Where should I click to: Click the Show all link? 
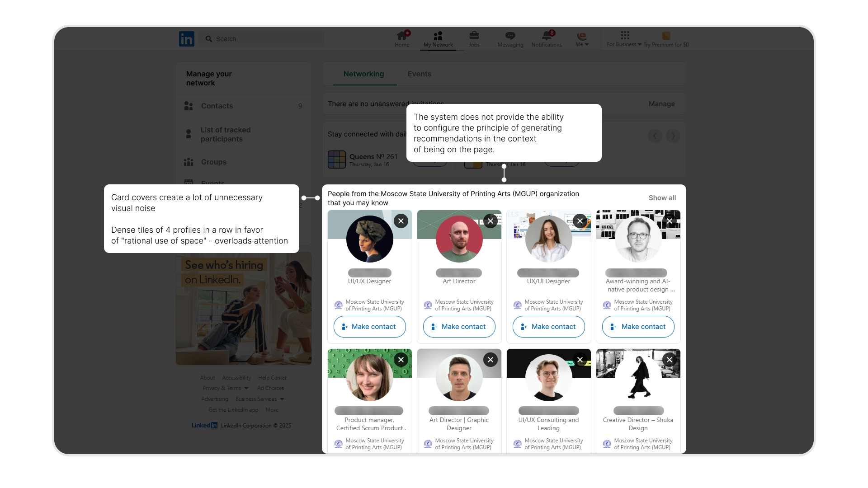click(x=662, y=198)
